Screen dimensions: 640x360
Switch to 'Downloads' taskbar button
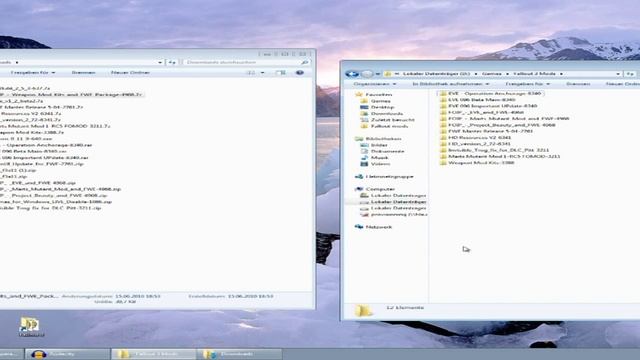(239, 354)
